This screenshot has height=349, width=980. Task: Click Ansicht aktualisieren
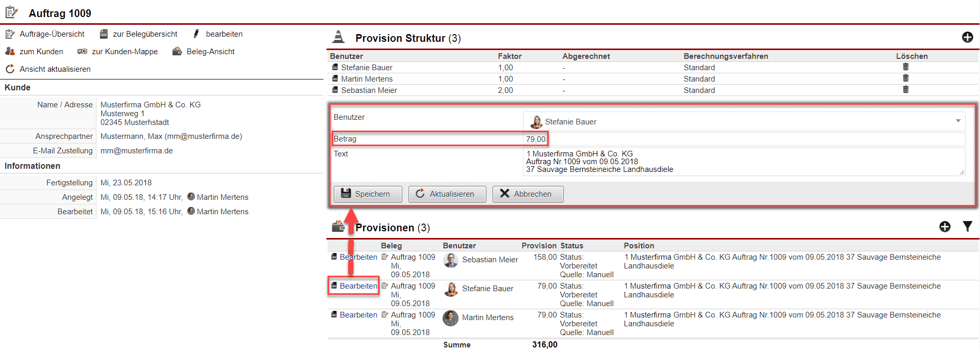coord(55,69)
